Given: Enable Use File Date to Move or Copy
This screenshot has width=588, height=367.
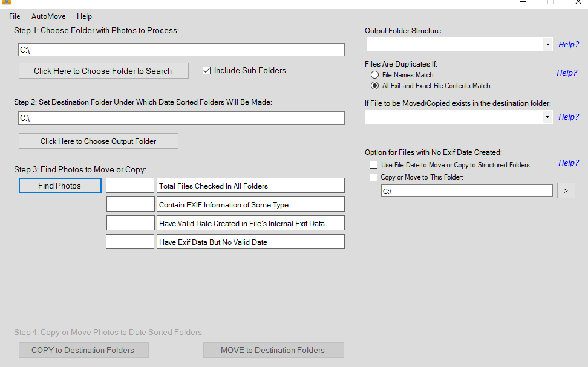Looking at the screenshot, I should click(x=373, y=165).
